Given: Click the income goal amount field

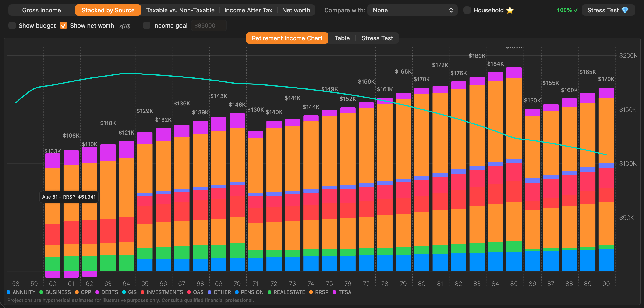Looking at the screenshot, I should click(209, 25).
